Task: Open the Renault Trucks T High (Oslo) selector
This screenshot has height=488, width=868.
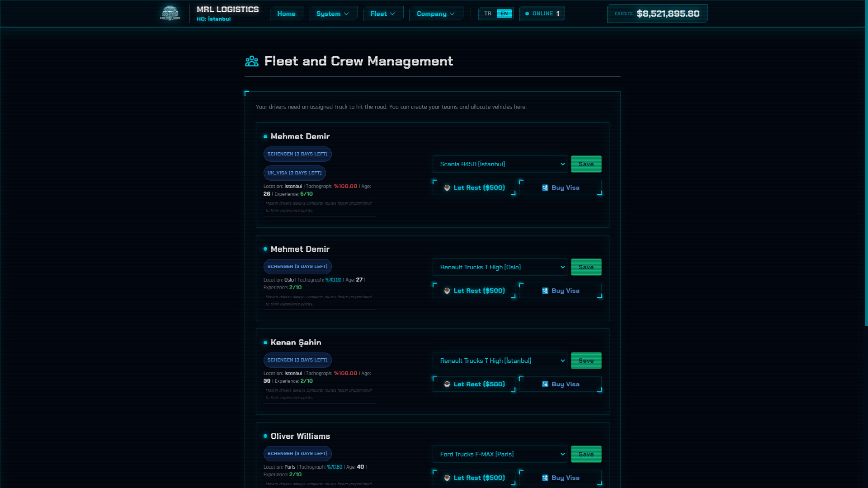Action: point(500,267)
